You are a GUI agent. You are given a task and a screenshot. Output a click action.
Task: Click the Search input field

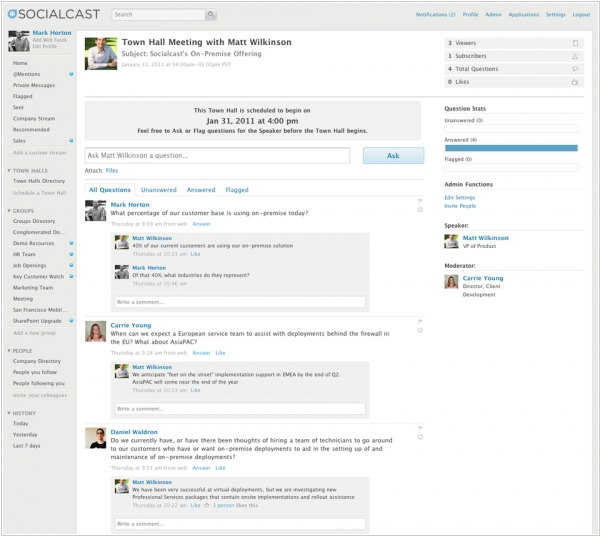(159, 15)
